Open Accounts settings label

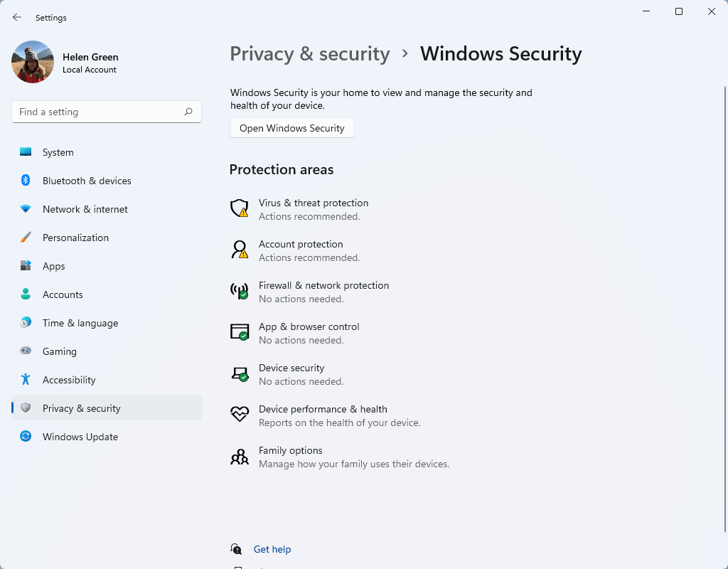(x=63, y=294)
